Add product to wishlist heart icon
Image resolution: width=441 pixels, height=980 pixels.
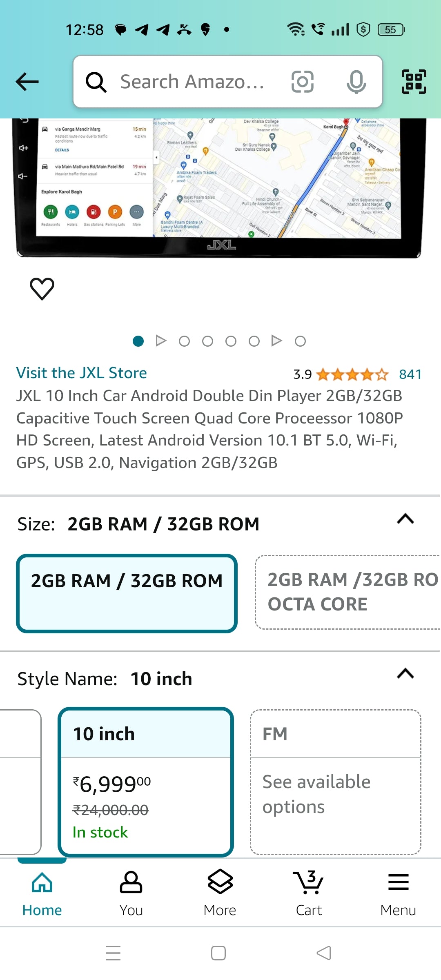click(42, 289)
